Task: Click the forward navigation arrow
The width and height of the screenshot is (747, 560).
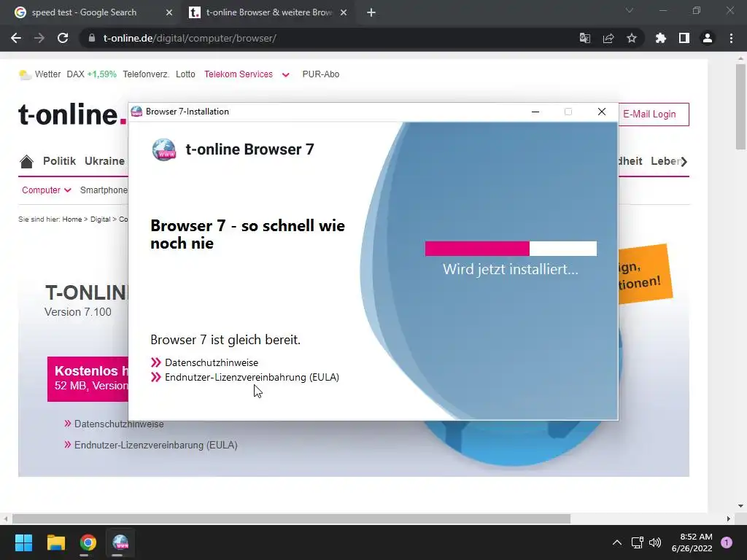Action: [x=39, y=38]
